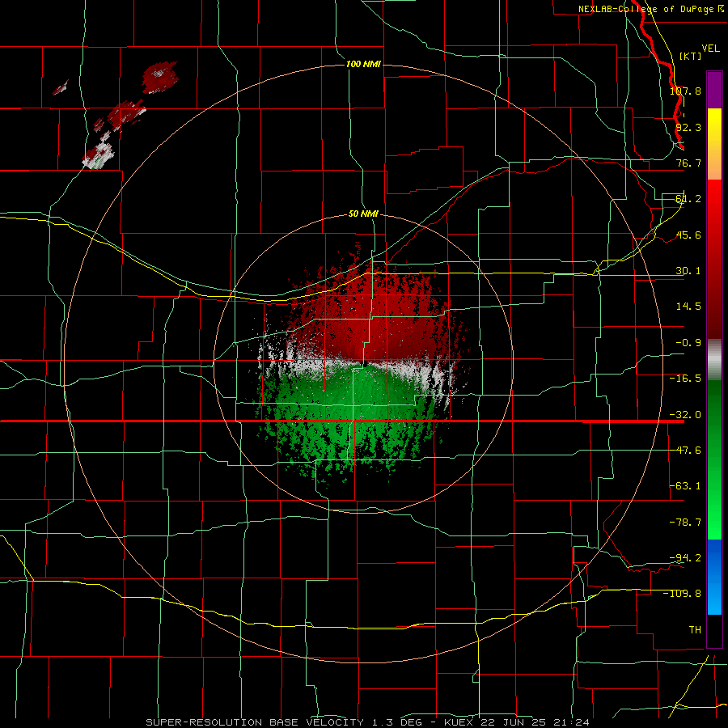Click the VEL legend title
728x728 pixels.
tap(711, 49)
